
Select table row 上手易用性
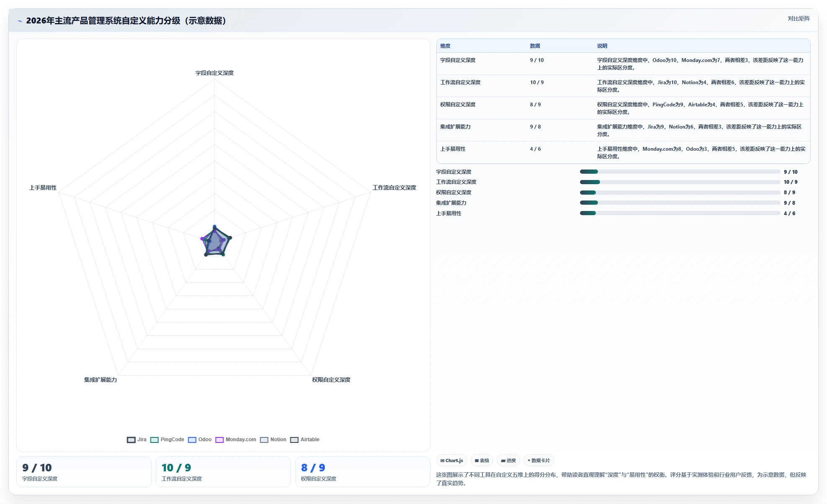pyautogui.click(x=623, y=152)
